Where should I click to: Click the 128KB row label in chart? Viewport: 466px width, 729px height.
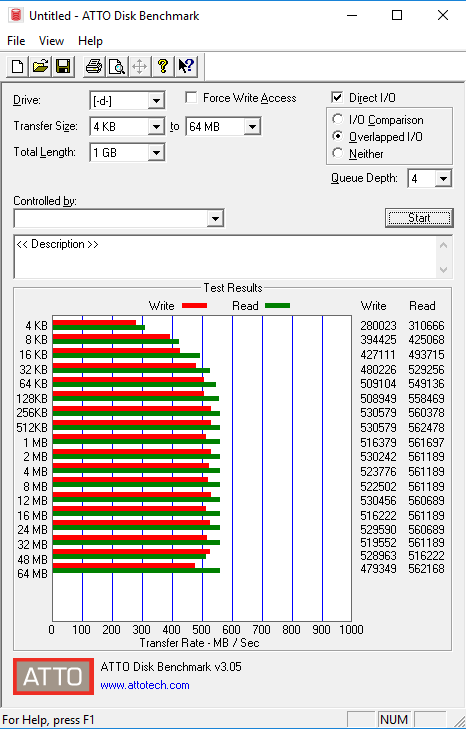(x=32, y=399)
